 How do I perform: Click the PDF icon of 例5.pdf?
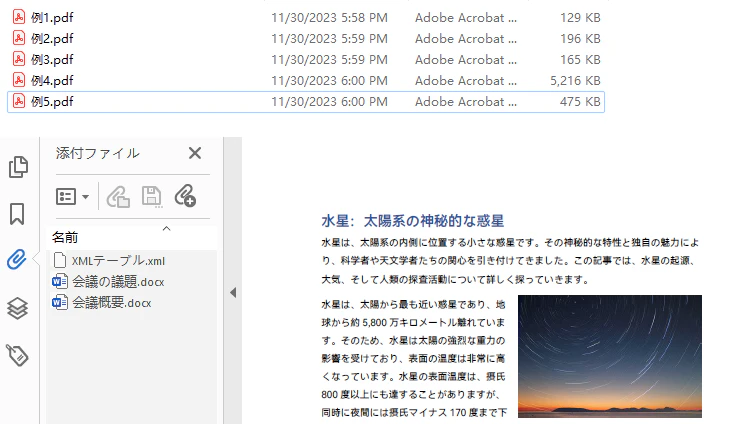(19, 101)
